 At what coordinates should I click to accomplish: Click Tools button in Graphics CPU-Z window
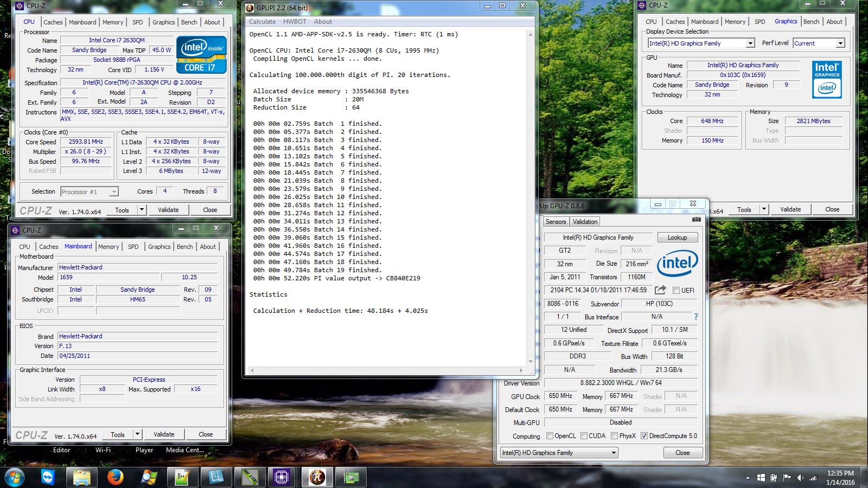744,209
